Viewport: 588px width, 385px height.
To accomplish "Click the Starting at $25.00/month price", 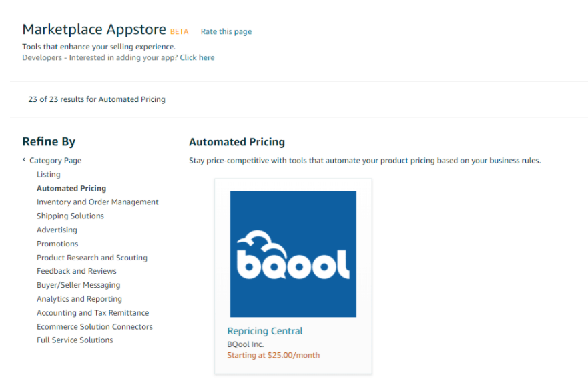I will pyautogui.click(x=273, y=355).
